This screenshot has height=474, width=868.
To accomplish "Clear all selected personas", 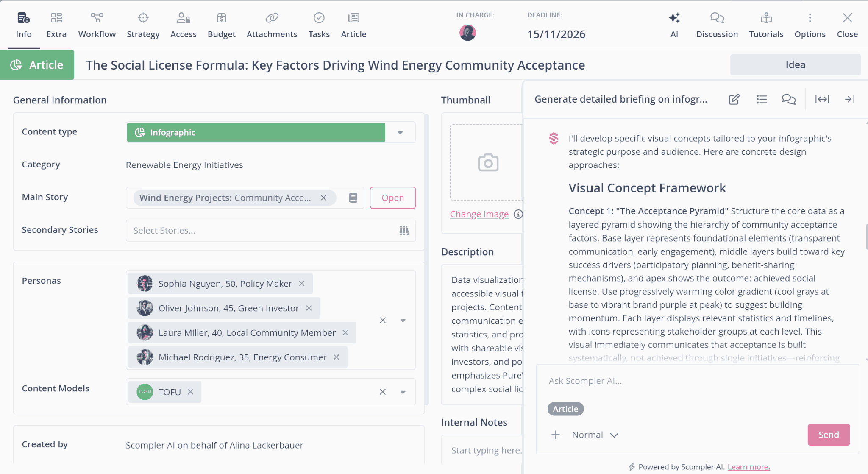I will pyautogui.click(x=382, y=320).
